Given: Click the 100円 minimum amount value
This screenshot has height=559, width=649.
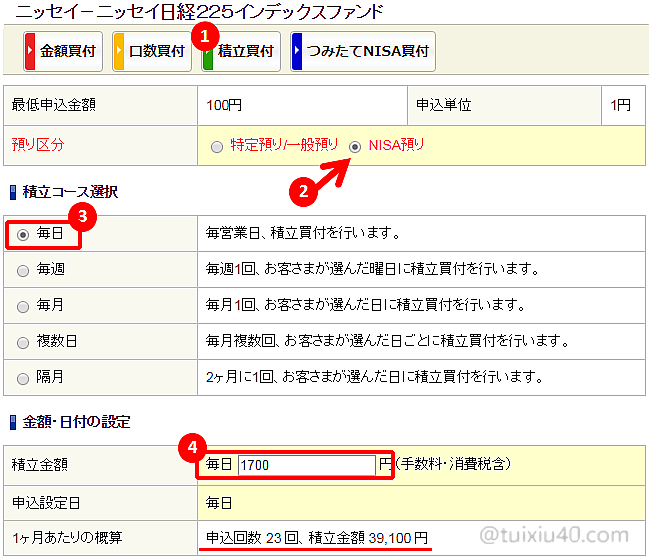Looking at the screenshot, I should [x=224, y=105].
